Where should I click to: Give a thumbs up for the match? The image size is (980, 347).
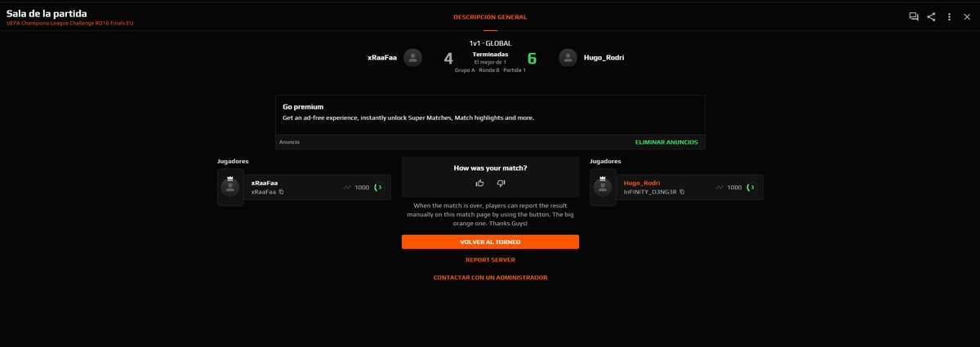tap(480, 183)
